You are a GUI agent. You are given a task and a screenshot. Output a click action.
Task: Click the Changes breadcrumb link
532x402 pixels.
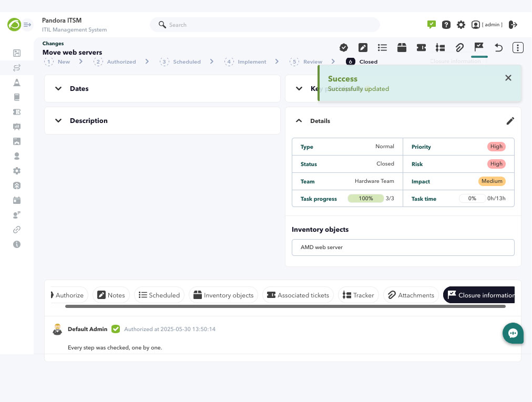(53, 44)
